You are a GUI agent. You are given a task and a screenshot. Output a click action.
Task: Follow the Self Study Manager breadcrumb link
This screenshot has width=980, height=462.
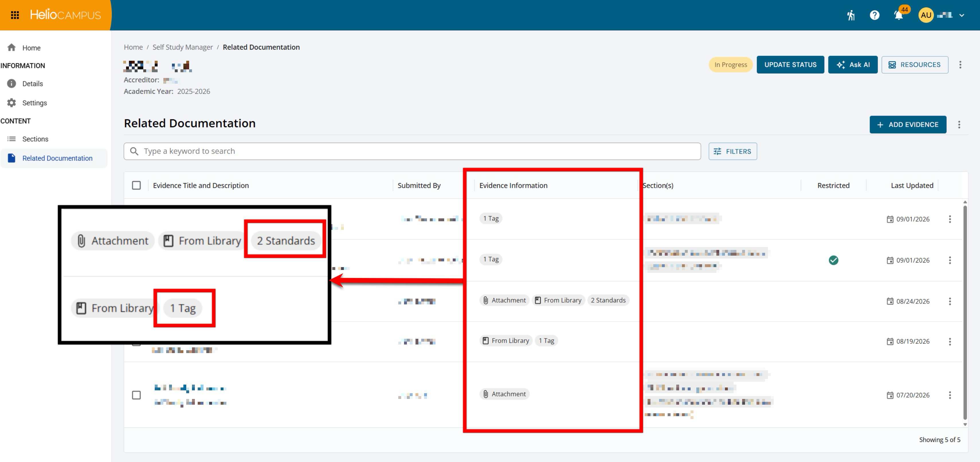pos(183,47)
